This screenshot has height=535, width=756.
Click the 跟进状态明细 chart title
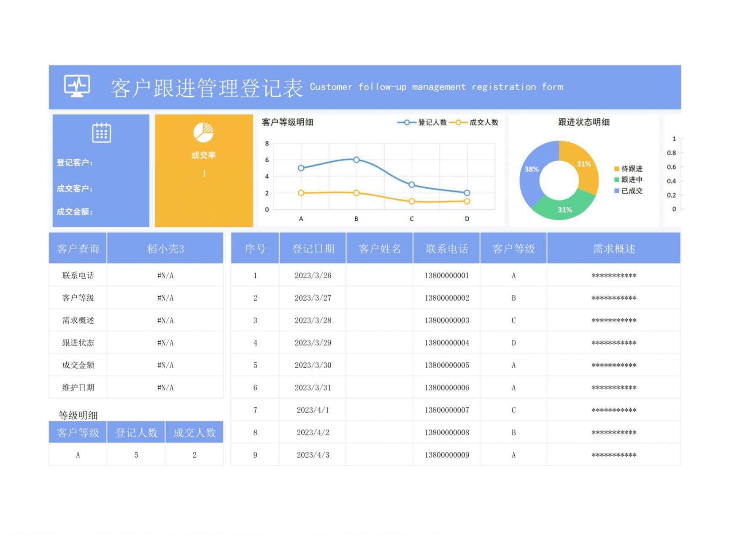pyautogui.click(x=584, y=122)
